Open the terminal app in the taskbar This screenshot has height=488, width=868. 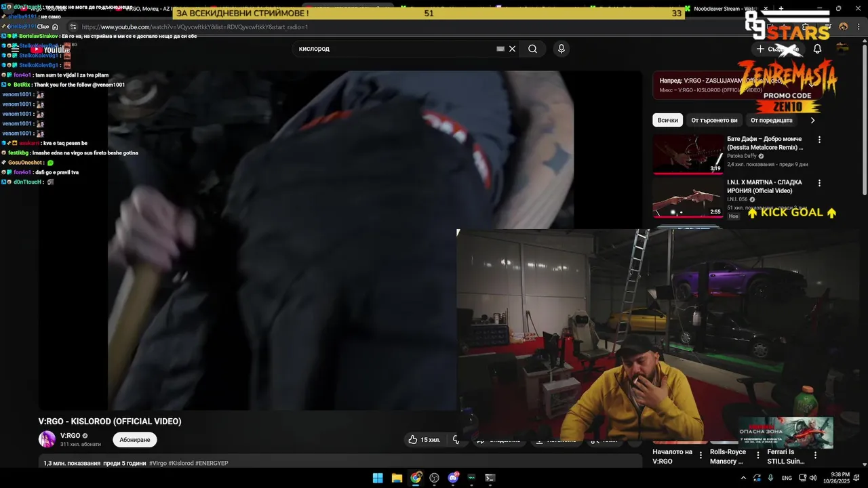coord(490,478)
